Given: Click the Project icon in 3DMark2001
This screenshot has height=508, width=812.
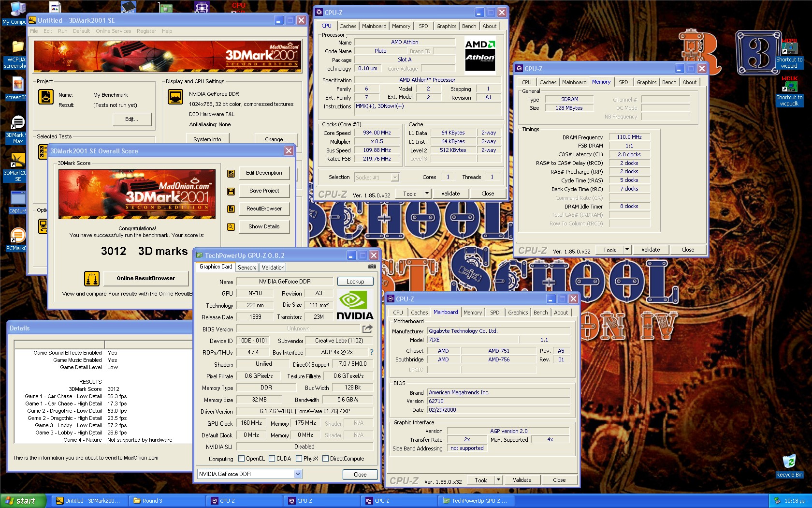Looking at the screenshot, I should 45,97.
